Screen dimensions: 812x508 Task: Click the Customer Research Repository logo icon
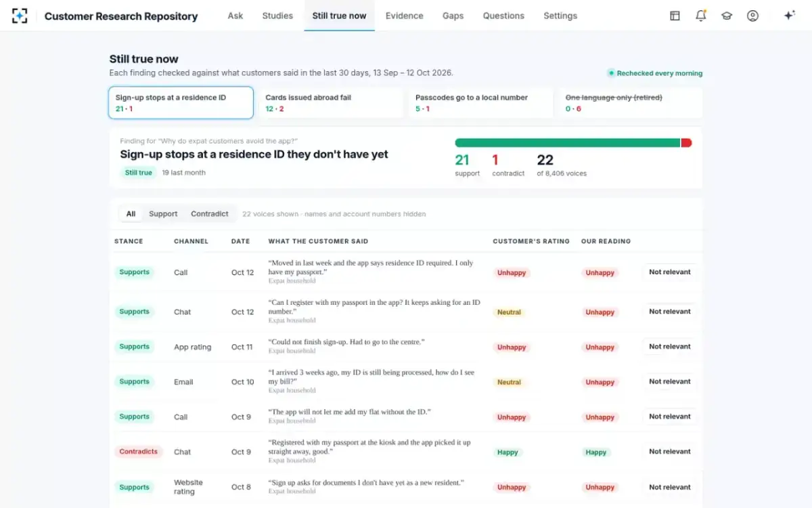tap(20, 16)
